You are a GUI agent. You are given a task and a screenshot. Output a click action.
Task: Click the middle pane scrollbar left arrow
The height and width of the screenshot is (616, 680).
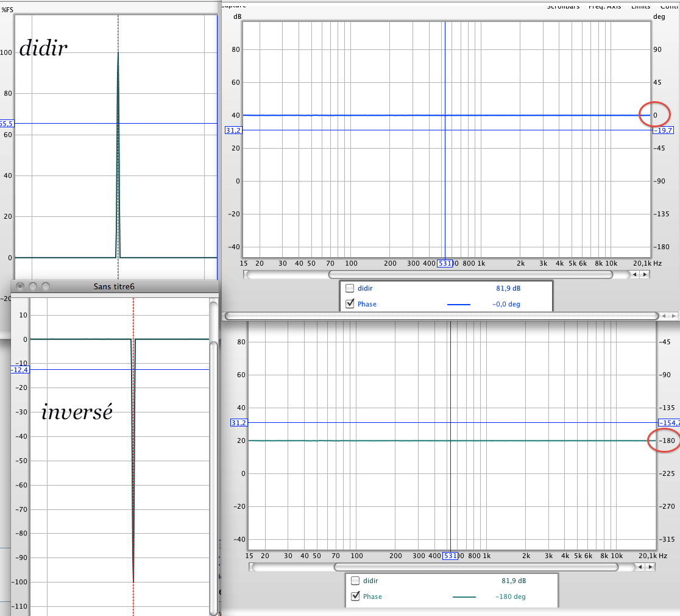coord(664,316)
